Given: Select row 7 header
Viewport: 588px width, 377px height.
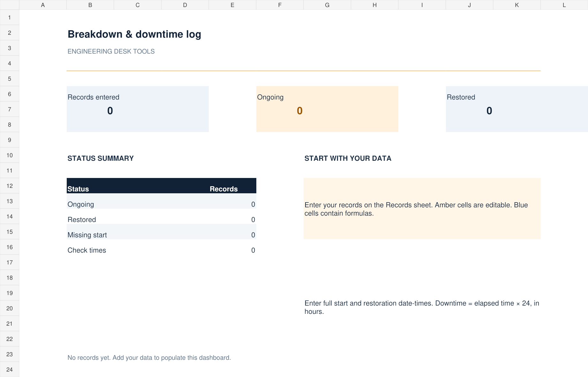Looking at the screenshot, I should point(10,109).
